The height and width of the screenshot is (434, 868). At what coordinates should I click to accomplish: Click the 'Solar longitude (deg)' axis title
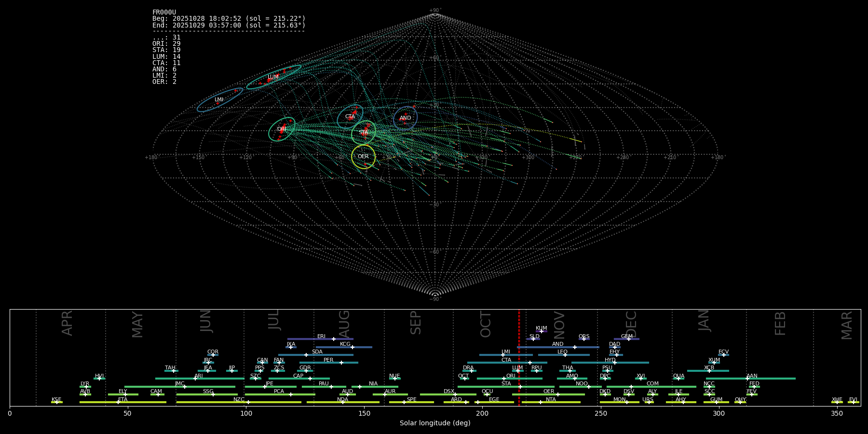[x=435, y=423]
